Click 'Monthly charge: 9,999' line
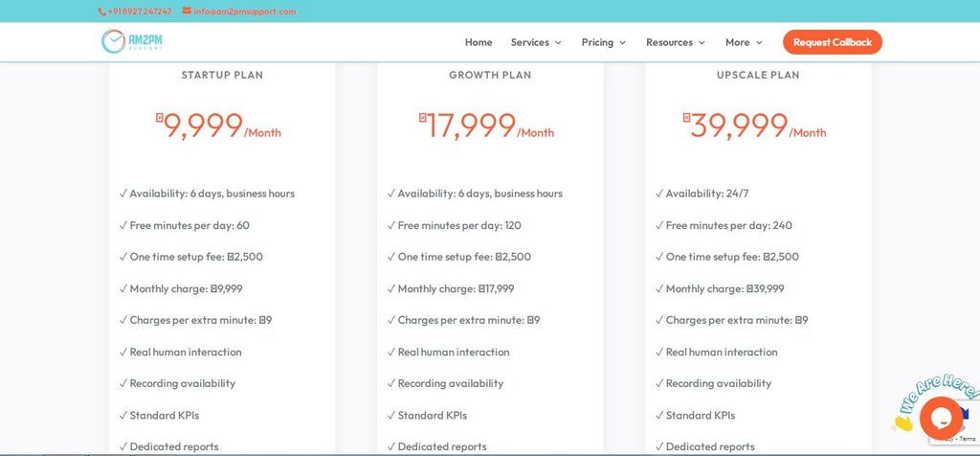 [x=181, y=288]
